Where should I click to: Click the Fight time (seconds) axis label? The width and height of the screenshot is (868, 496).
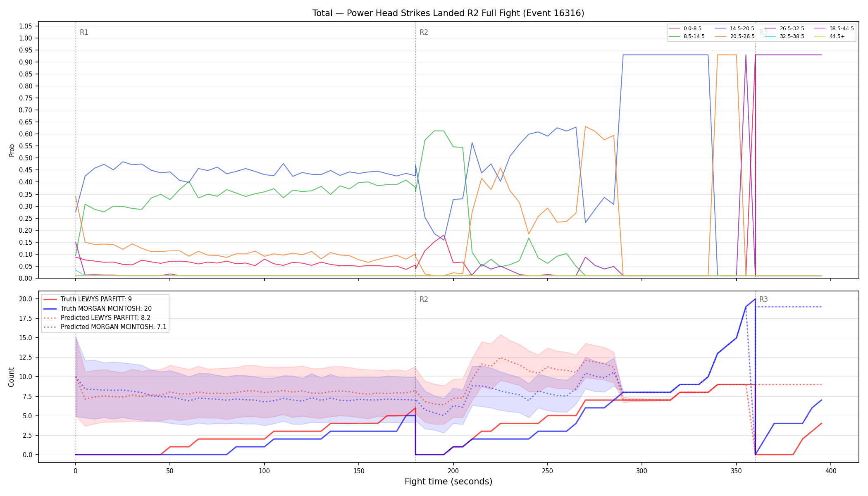click(448, 482)
